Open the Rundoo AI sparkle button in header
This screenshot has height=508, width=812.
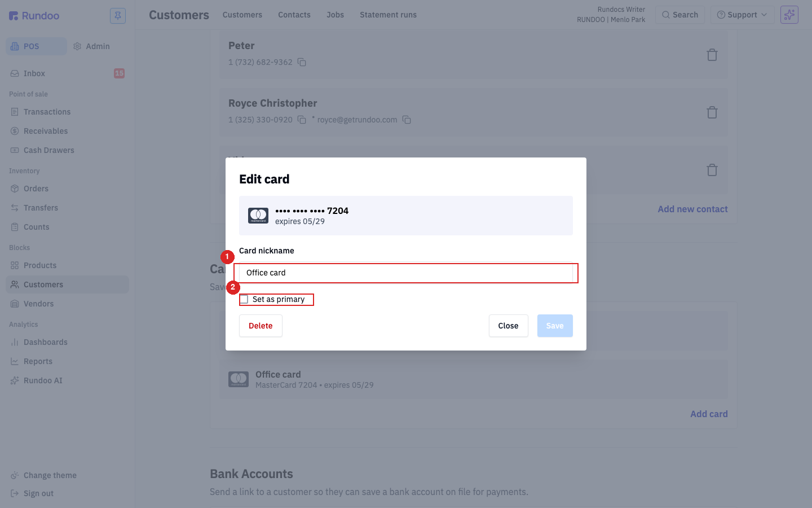click(x=789, y=15)
